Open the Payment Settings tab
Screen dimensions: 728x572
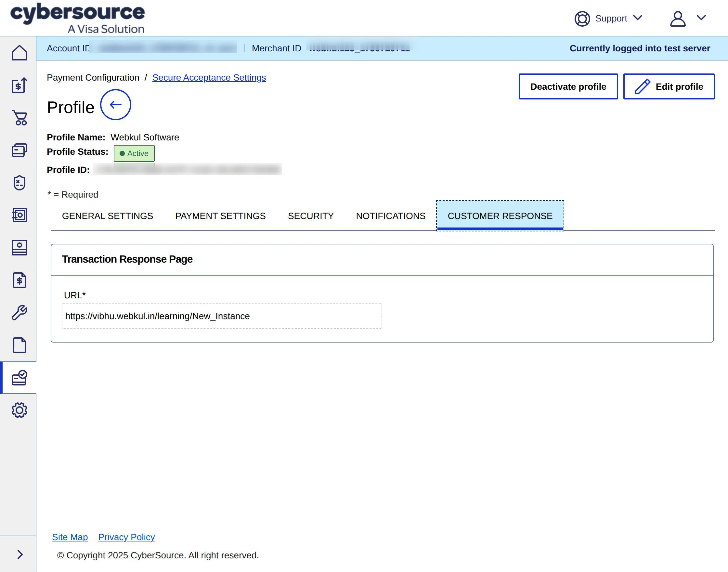coord(220,216)
